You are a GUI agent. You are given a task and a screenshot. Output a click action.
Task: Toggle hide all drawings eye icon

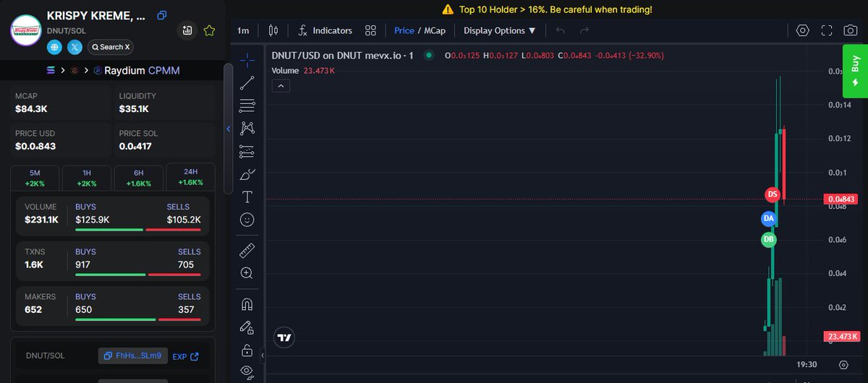[x=247, y=372]
